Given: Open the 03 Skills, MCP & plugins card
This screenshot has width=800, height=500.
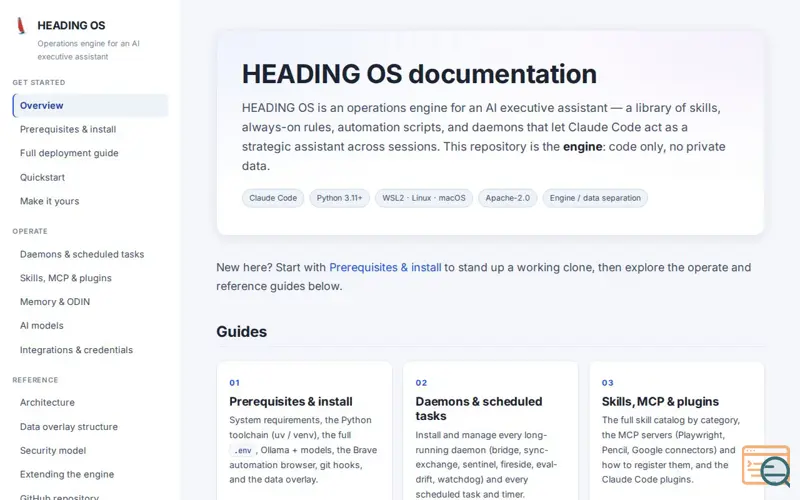Looking at the screenshot, I should (x=677, y=431).
